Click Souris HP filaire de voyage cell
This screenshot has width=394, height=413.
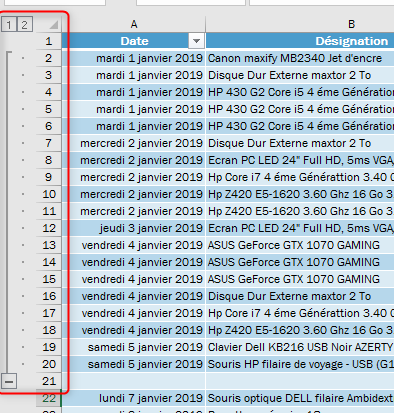(x=300, y=364)
